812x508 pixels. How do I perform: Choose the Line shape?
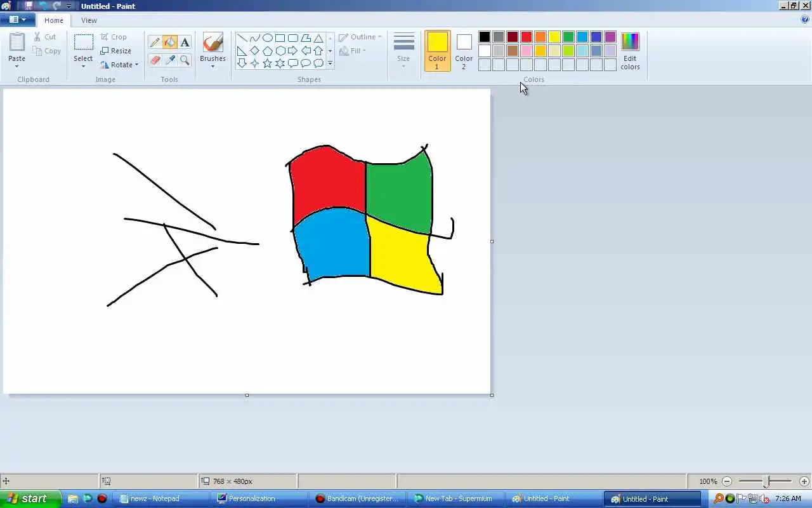coord(242,38)
